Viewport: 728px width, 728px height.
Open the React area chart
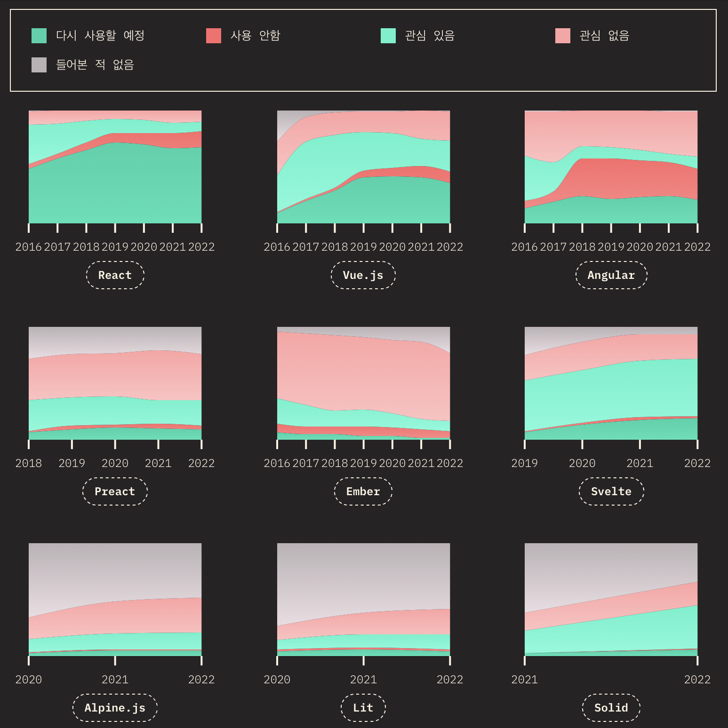[115, 167]
